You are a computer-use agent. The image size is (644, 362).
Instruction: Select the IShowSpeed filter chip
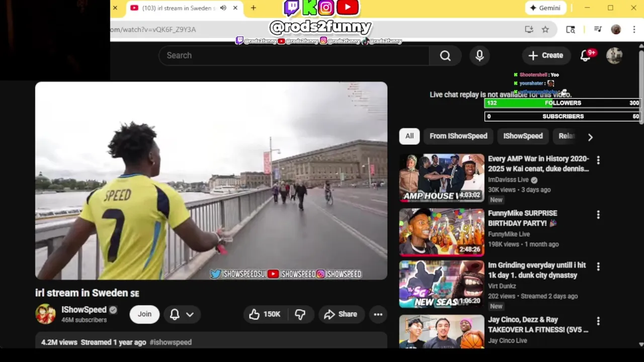point(523,136)
